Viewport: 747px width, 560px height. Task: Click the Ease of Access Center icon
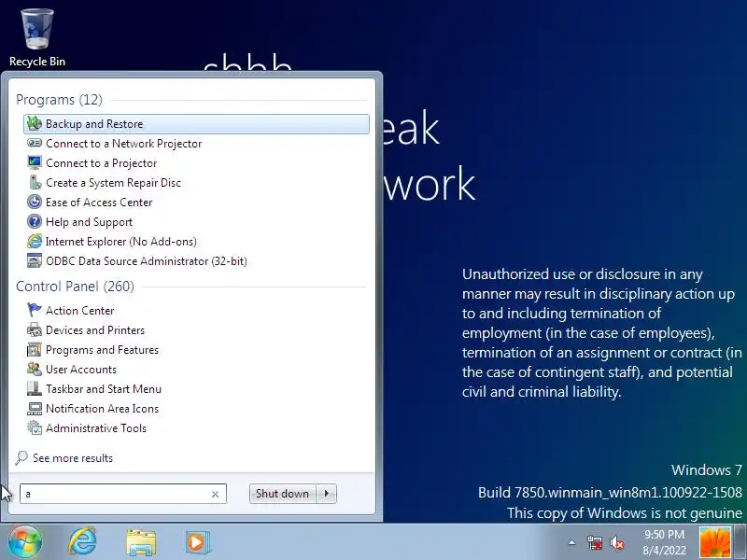(x=35, y=202)
